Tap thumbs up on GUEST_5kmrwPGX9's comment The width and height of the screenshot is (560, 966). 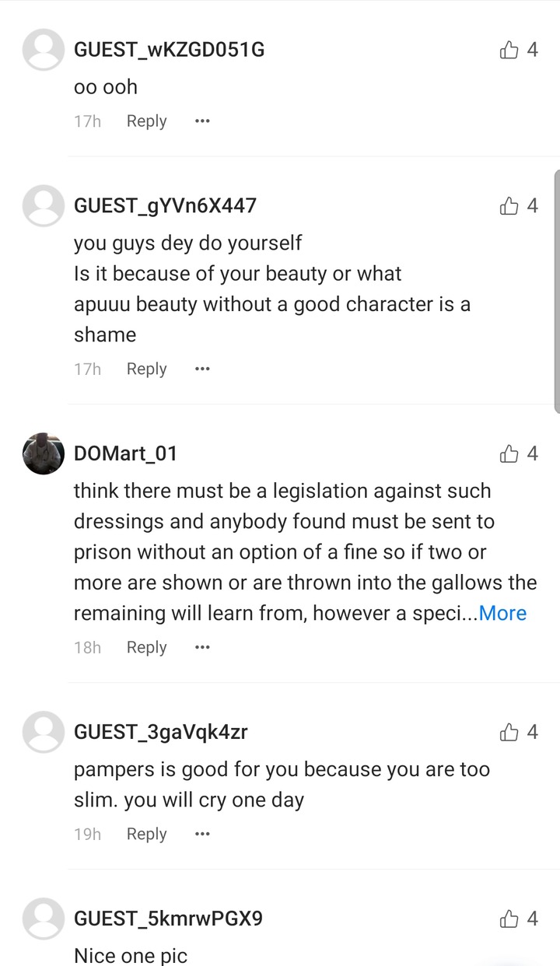tap(509, 919)
